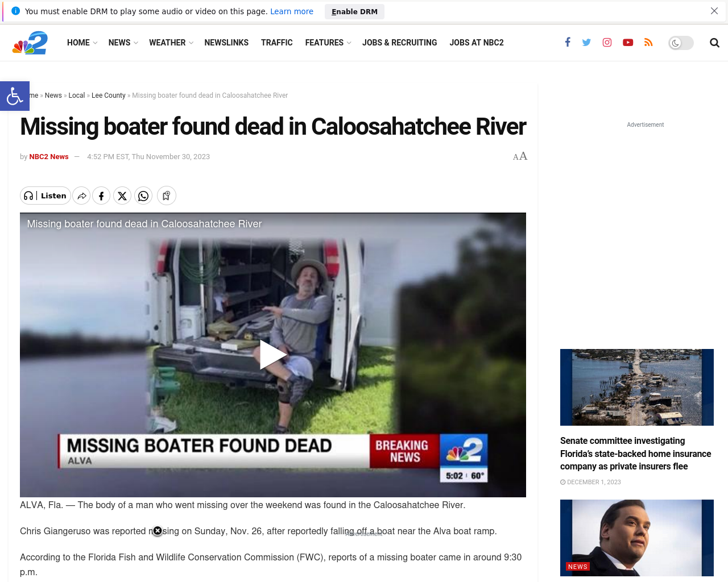Click the Enable DRM button
Screen dimensions: 728x582
pyautogui.click(x=354, y=11)
